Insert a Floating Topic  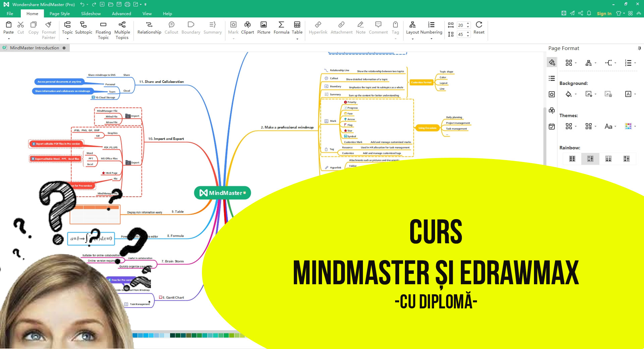103,30
